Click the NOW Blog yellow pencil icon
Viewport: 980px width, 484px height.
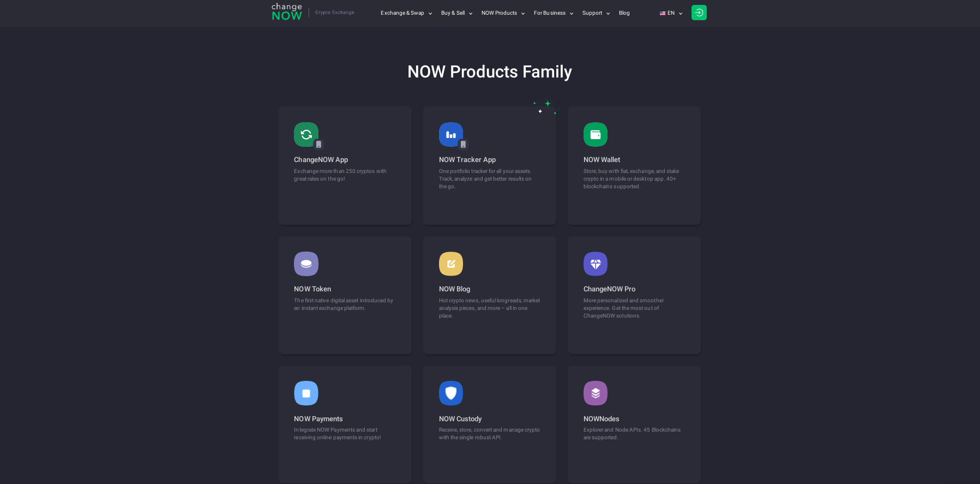pyautogui.click(x=451, y=264)
